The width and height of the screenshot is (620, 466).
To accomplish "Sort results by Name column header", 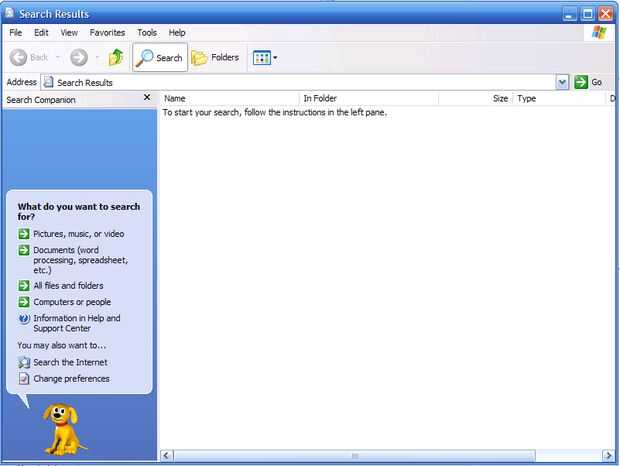I will 230,98.
